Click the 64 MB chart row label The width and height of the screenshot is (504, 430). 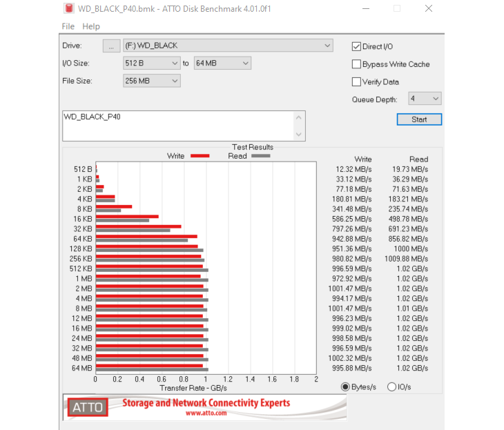[x=82, y=368]
